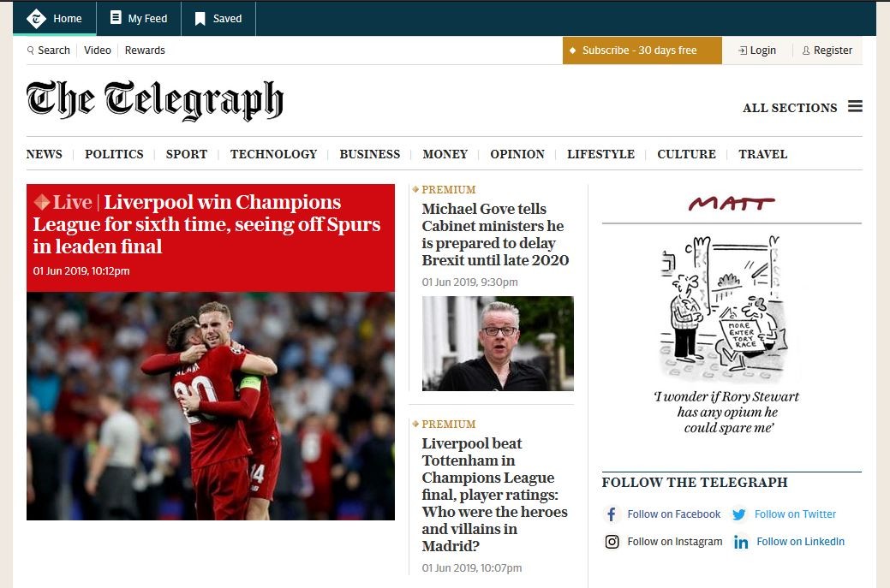This screenshot has height=588, width=890.
Task: Open Michael Gove Brexit delay article
Action: click(x=495, y=235)
